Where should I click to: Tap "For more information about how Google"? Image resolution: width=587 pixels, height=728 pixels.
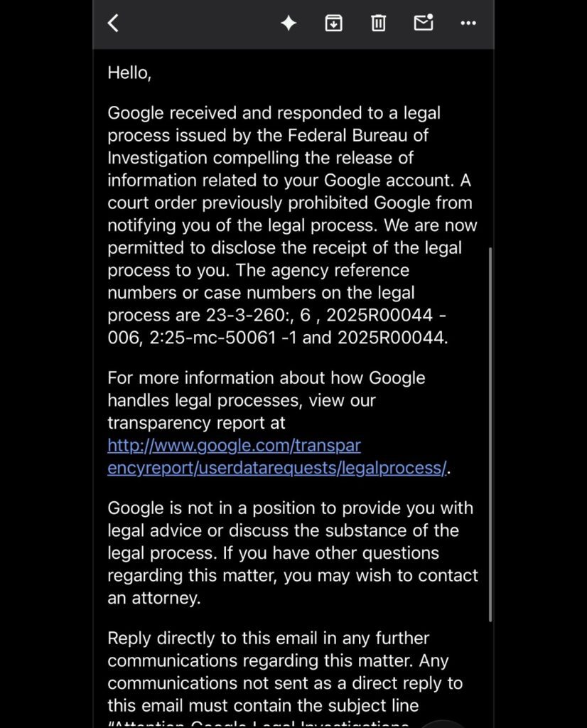pyautogui.click(x=266, y=378)
